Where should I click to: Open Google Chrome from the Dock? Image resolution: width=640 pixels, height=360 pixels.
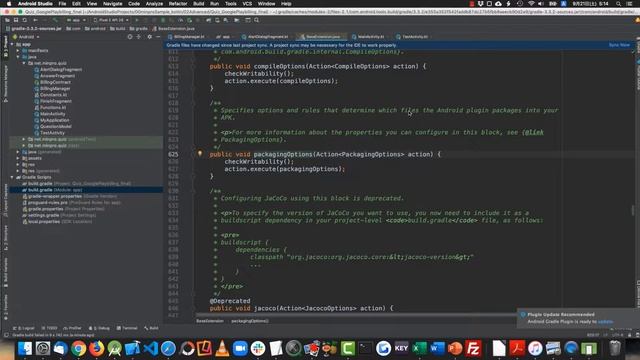78,349
